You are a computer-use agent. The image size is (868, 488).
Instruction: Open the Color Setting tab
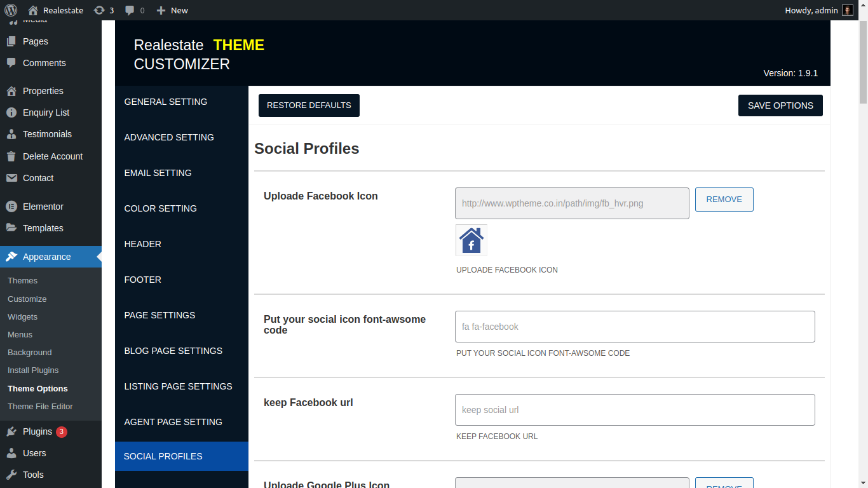click(161, 208)
